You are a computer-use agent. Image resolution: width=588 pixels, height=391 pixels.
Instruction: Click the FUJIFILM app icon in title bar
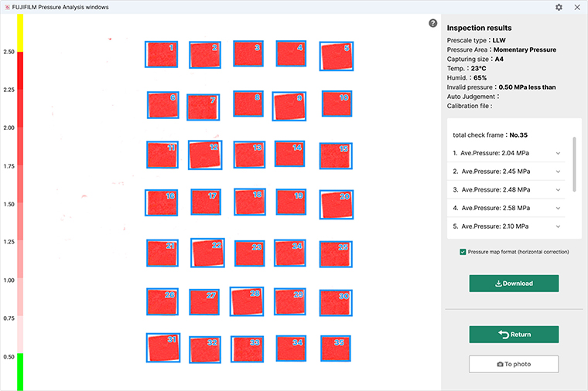point(7,7)
